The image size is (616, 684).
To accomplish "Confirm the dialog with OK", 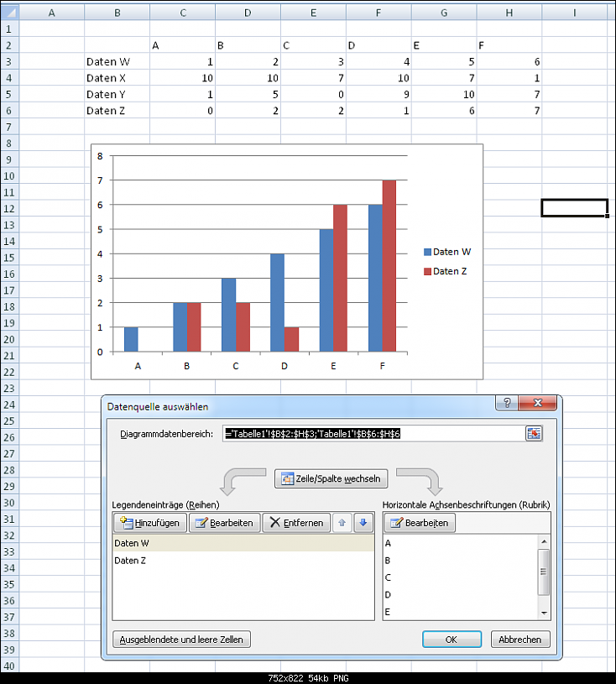I will [x=451, y=640].
